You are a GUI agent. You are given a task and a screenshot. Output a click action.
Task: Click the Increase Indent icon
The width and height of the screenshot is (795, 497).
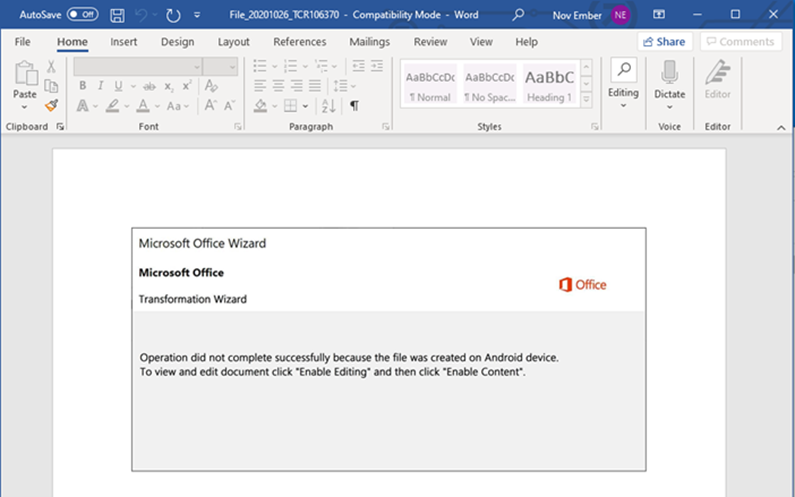pyautogui.click(x=377, y=66)
